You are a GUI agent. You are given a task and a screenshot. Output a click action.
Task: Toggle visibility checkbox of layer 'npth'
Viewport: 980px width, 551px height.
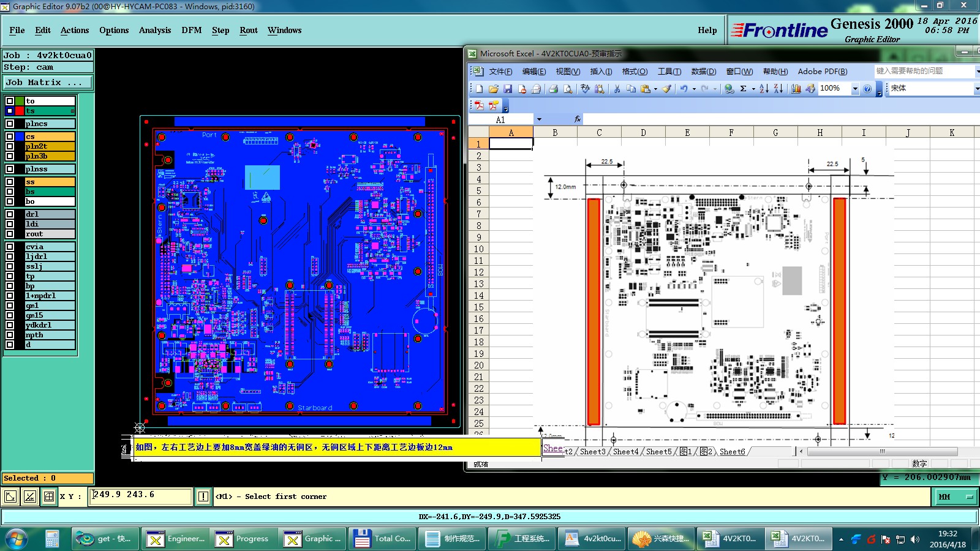coord(10,335)
